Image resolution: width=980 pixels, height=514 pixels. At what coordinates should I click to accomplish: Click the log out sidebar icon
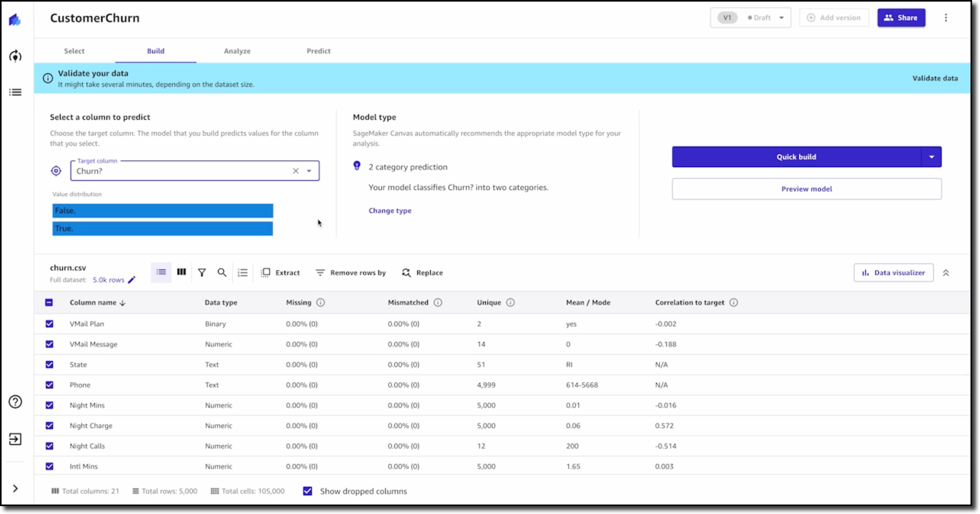pyautogui.click(x=15, y=439)
